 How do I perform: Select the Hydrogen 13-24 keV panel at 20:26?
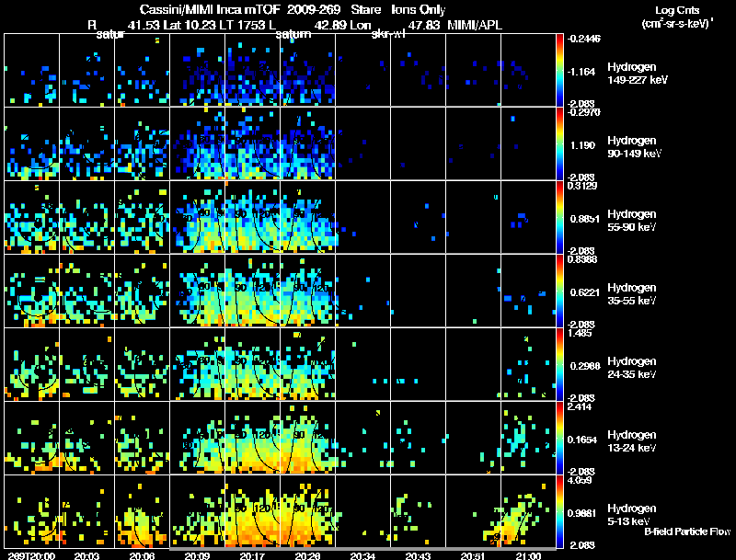point(307,438)
